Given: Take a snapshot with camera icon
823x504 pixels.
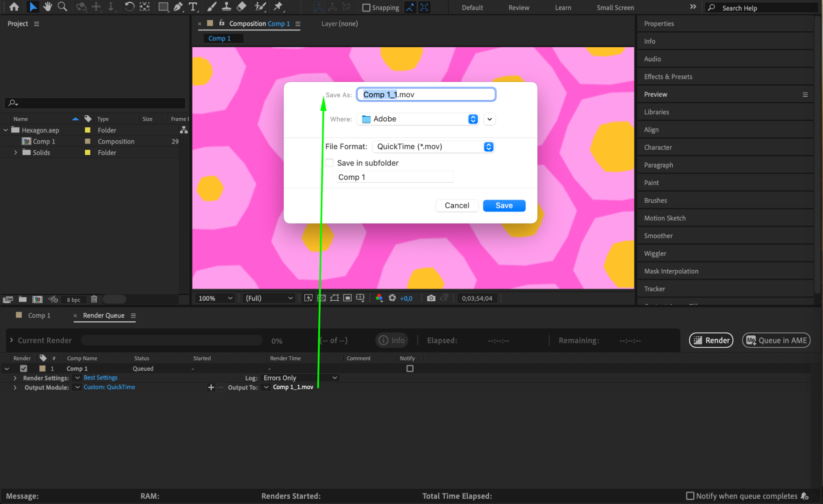Looking at the screenshot, I should tap(431, 298).
